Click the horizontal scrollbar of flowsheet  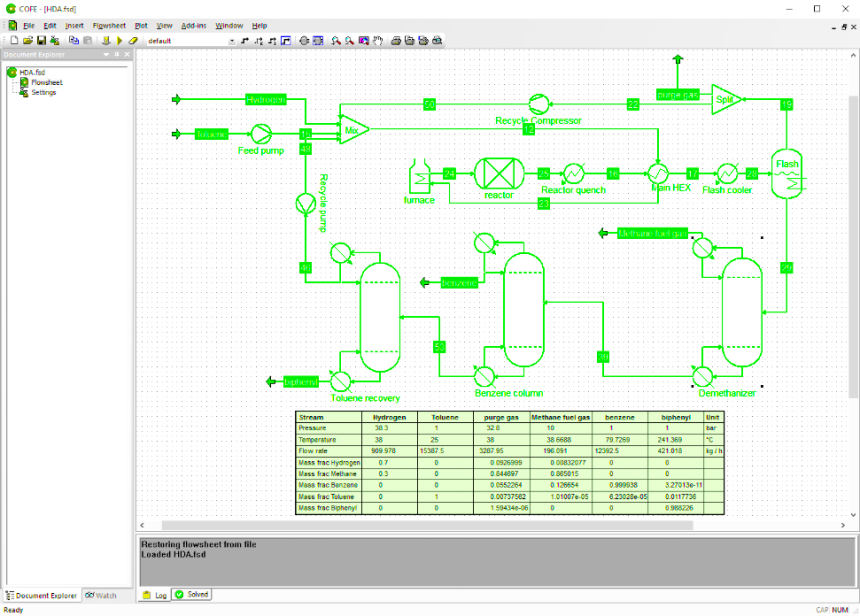pos(428,525)
